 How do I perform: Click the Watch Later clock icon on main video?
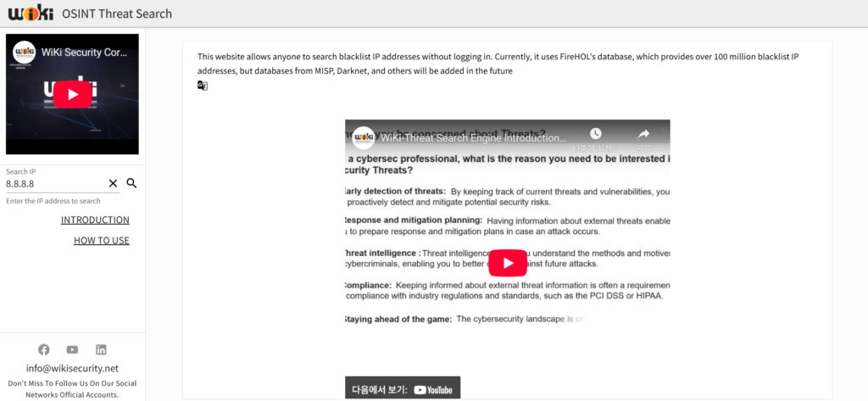click(596, 135)
